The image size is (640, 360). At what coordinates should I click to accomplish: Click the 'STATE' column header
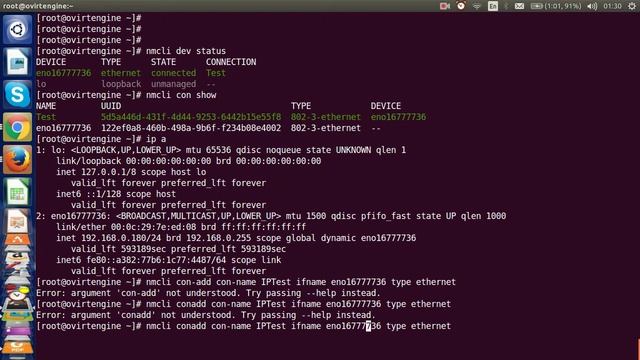[163, 62]
